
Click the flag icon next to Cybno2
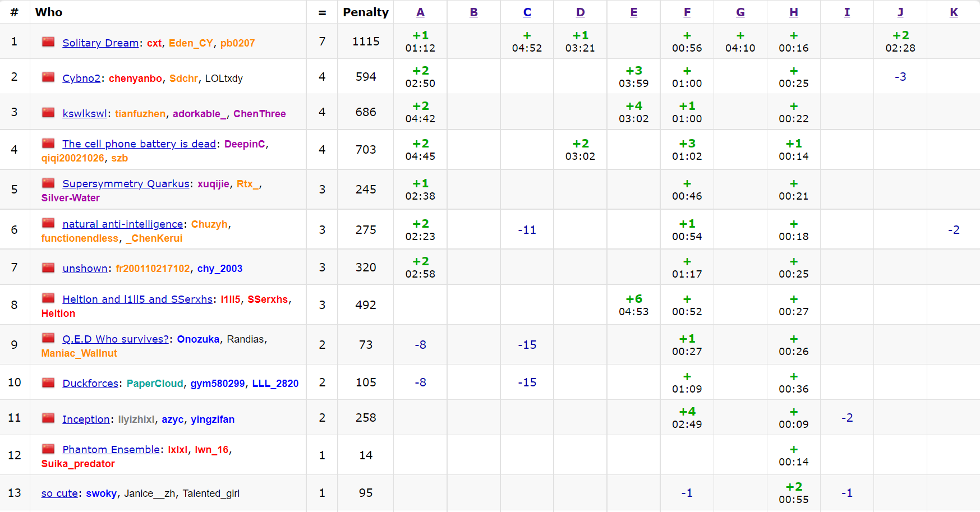[48, 77]
